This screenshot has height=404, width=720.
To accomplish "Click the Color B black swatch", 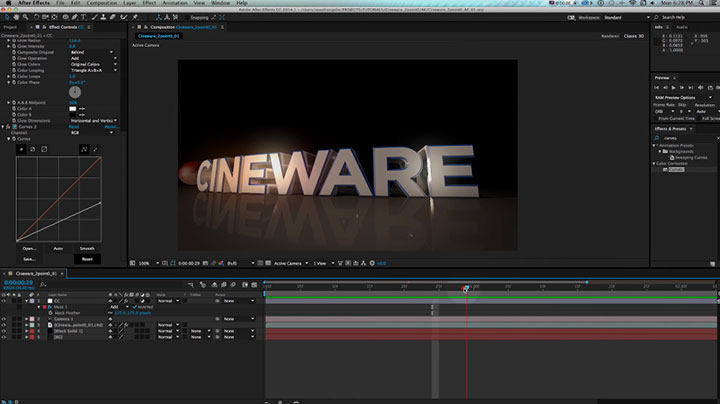I will coord(73,115).
